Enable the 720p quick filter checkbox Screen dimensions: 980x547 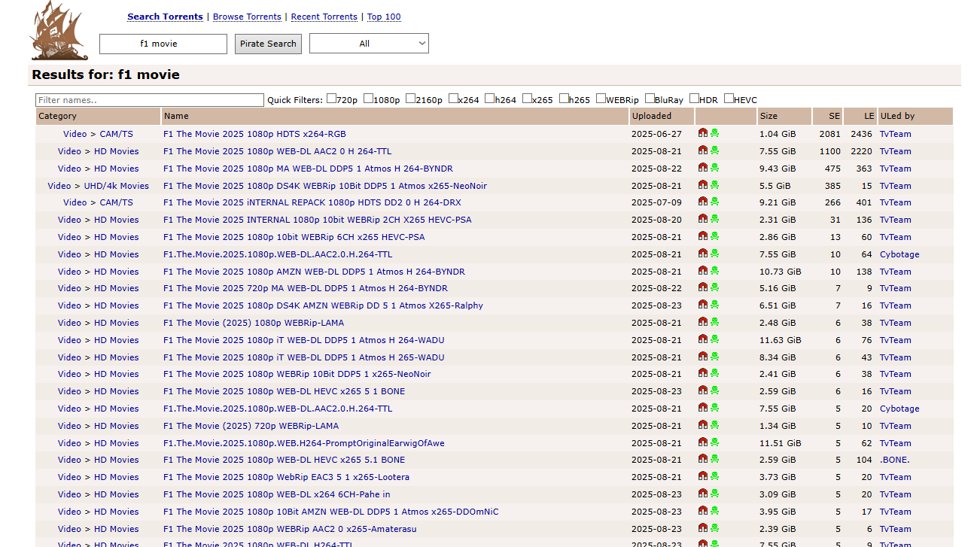tap(331, 99)
